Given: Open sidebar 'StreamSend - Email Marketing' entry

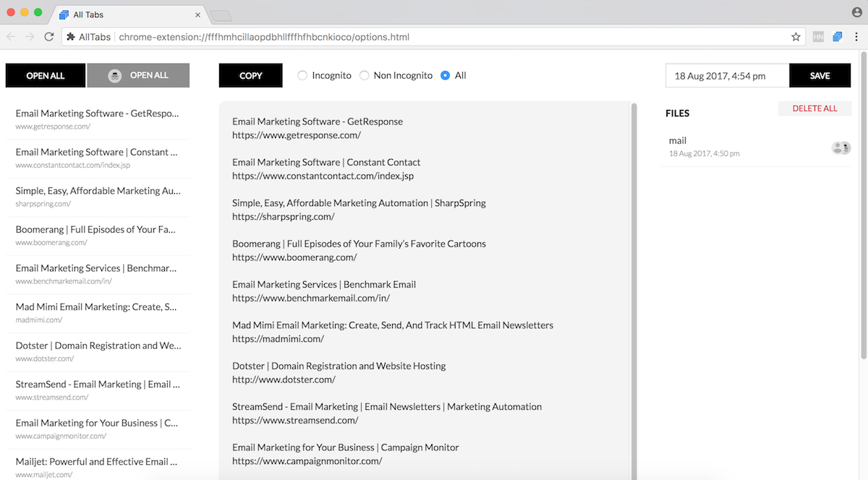Looking at the screenshot, I should [x=98, y=390].
